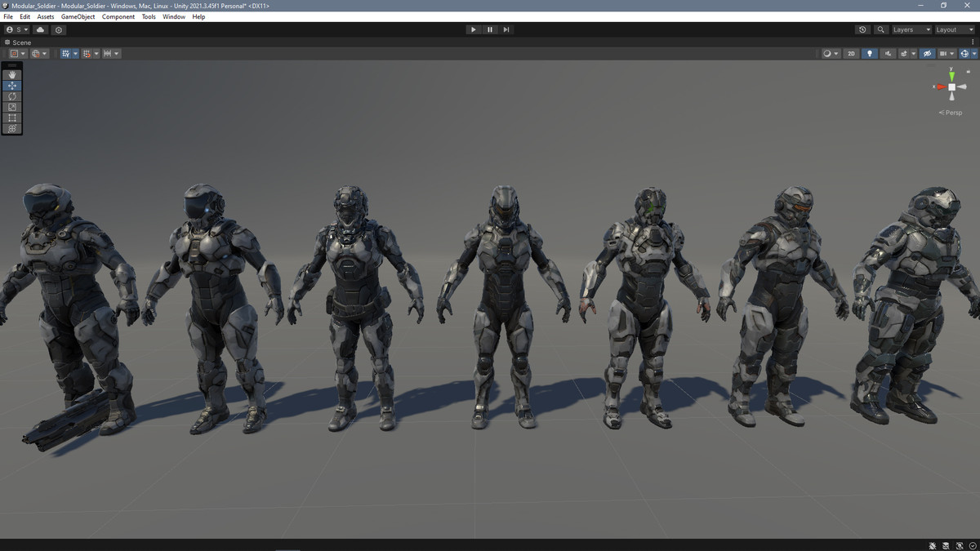Click the scene view search icon
The height and width of the screenshot is (551, 980).
click(x=880, y=29)
